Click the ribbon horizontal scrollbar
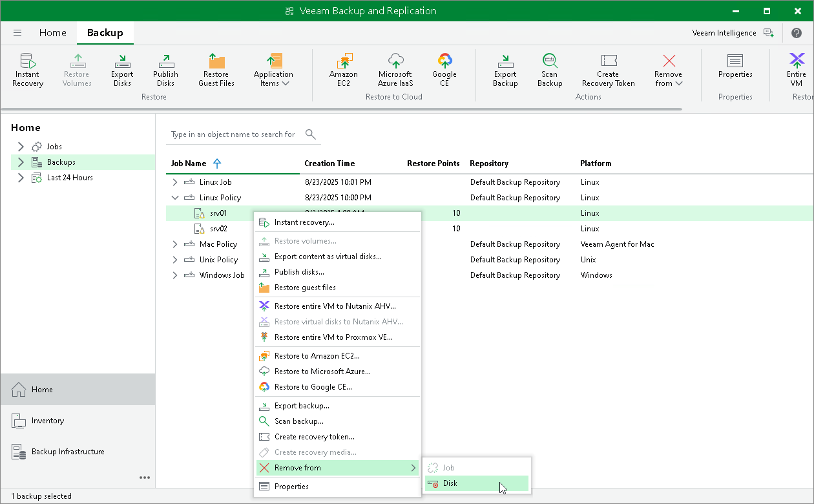The image size is (814, 504). pyautogui.click(x=342, y=109)
